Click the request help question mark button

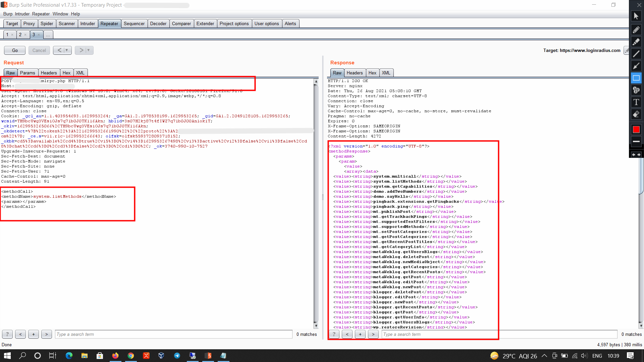[7, 334]
